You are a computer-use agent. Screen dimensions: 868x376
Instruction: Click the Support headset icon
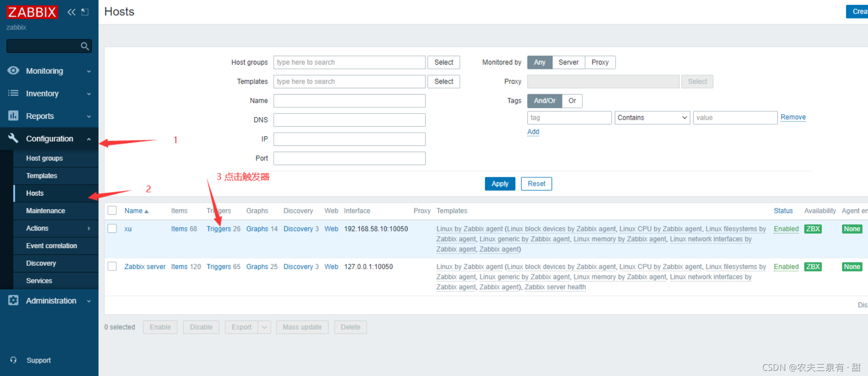tap(13, 360)
